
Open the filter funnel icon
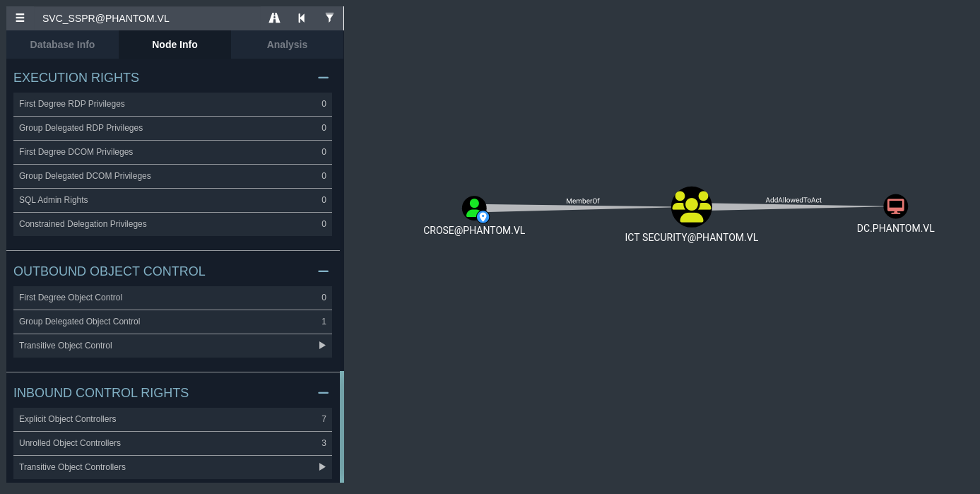pyautogui.click(x=329, y=18)
